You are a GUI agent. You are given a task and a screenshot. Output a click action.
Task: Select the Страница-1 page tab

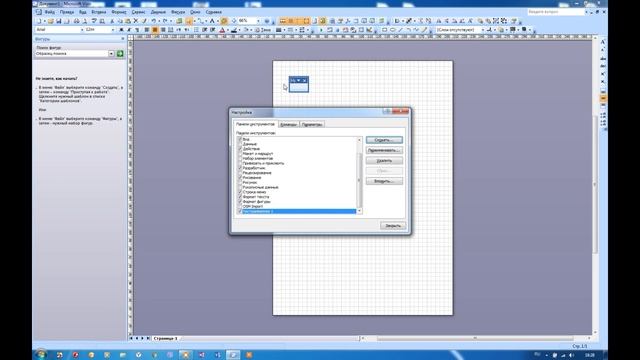165,338
